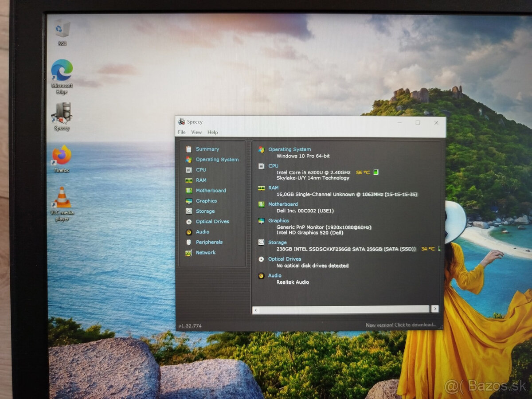
Task: Open the Firefox desktop shortcut
Action: [x=62, y=155]
